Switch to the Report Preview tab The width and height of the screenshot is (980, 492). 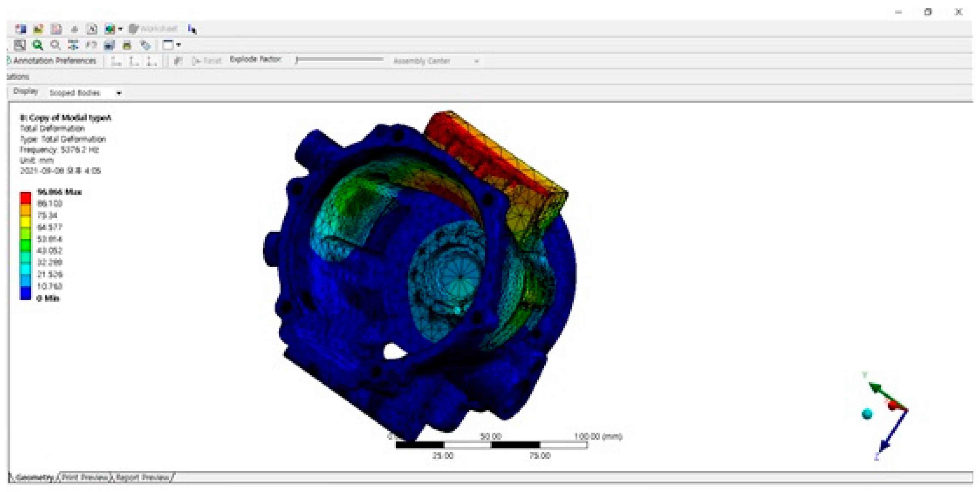pyautogui.click(x=141, y=477)
